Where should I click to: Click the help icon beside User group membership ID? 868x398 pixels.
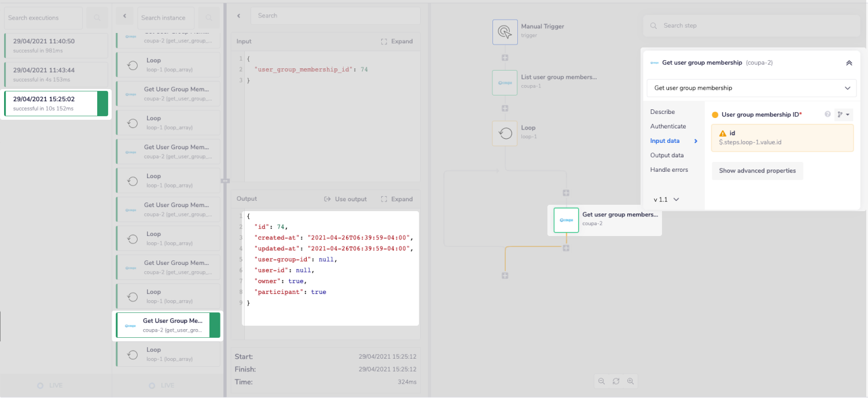pyautogui.click(x=827, y=115)
